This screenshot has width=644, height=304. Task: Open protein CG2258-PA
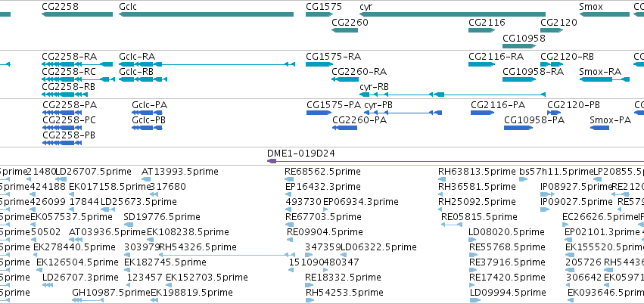pyautogui.click(x=70, y=105)
